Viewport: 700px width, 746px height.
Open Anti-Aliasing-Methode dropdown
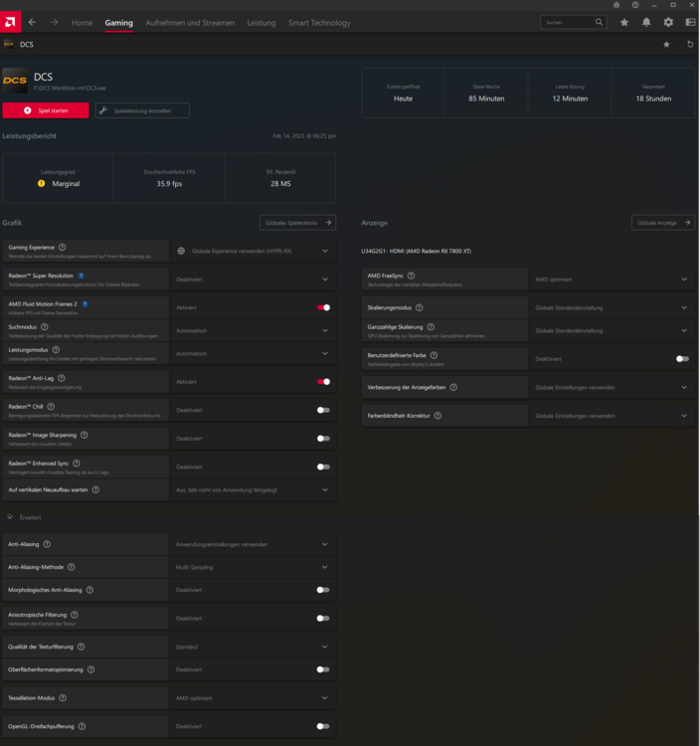[x=253, y=567]
